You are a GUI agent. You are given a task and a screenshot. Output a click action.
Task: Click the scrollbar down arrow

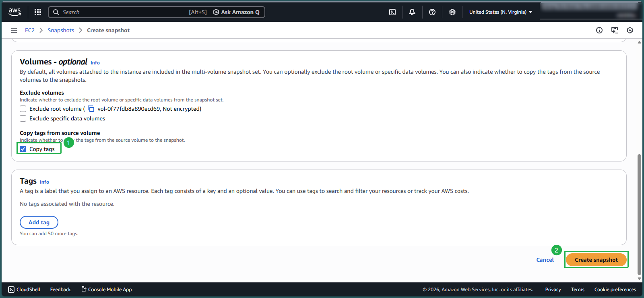[639, 279]
